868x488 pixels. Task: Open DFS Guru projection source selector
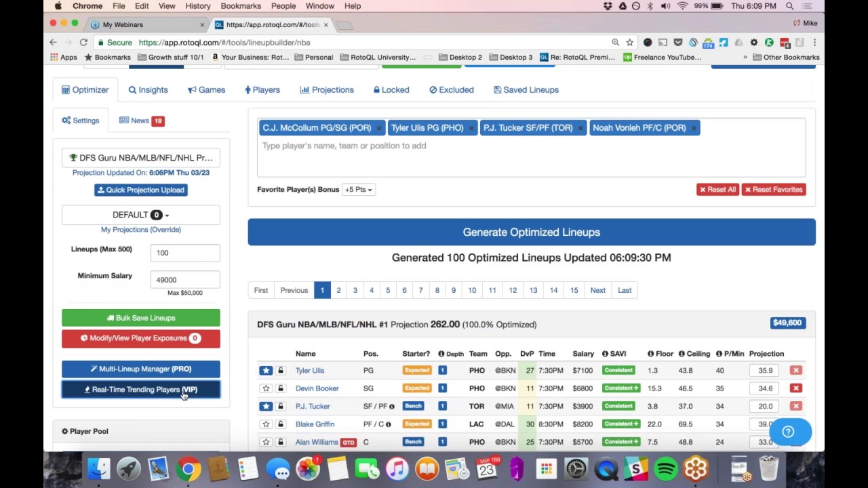click(141, 158)
